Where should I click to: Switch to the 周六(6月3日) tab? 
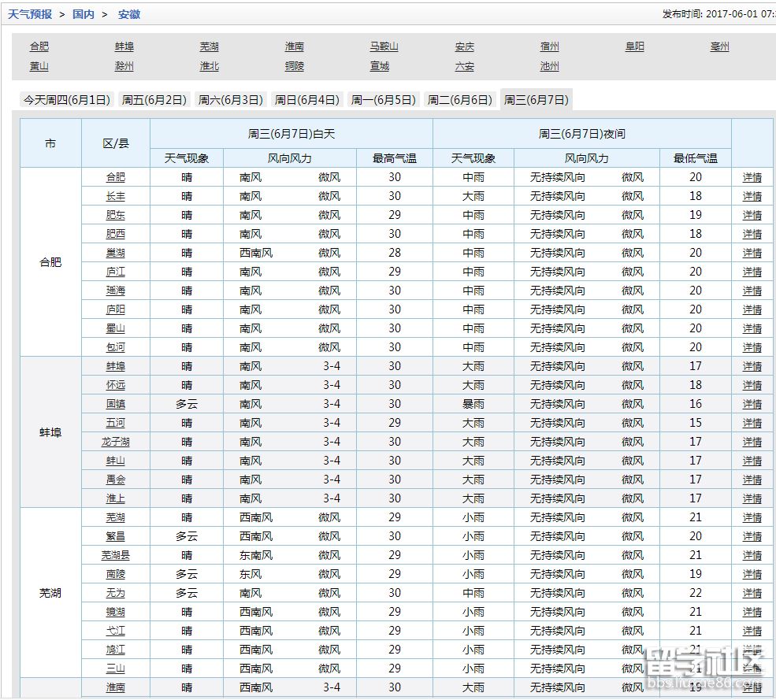(x=230, y=100)
